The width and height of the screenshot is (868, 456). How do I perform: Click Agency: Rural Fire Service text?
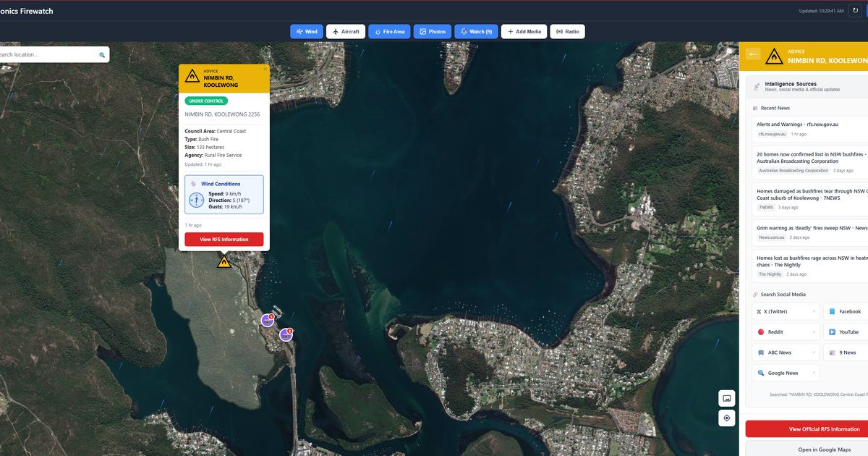pos(213,155)
